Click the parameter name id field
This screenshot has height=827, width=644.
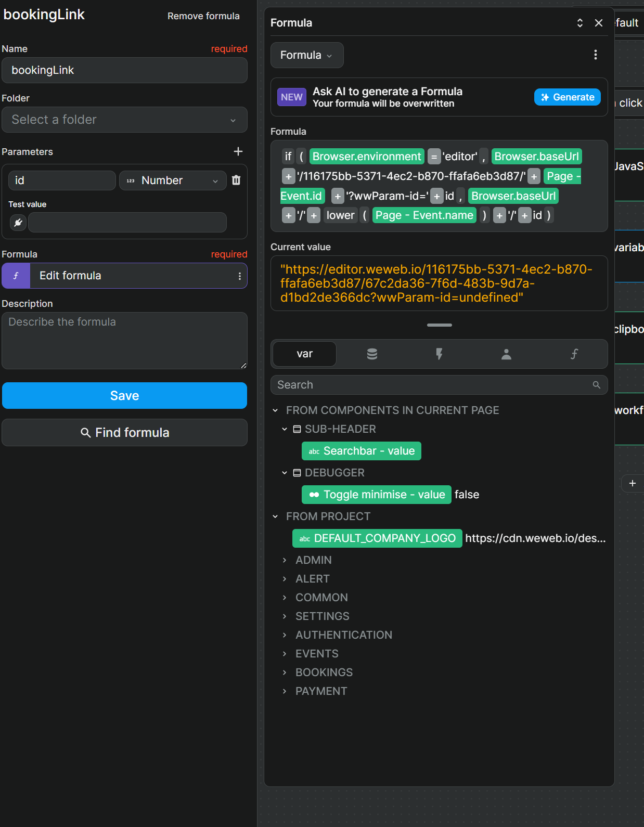(x=62, y=180)
